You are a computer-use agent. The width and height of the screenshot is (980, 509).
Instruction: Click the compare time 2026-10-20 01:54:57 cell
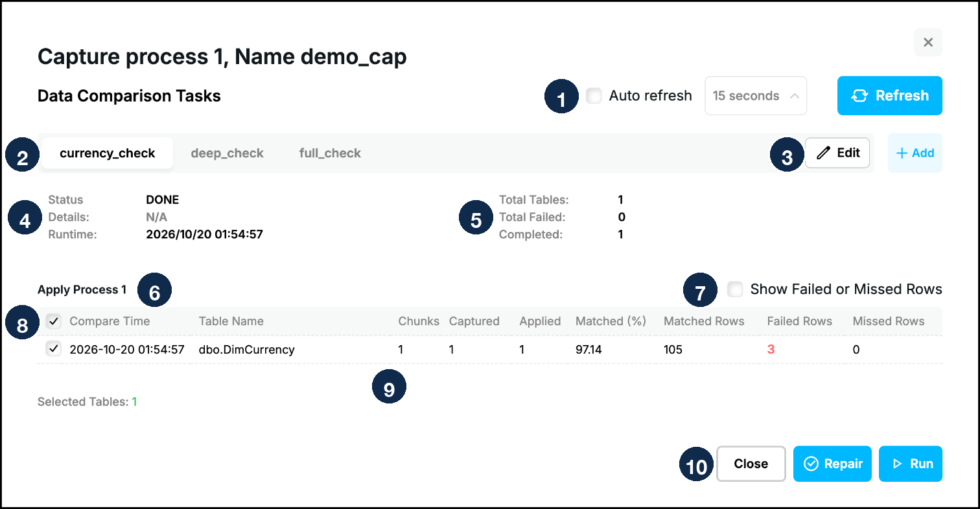127,350
